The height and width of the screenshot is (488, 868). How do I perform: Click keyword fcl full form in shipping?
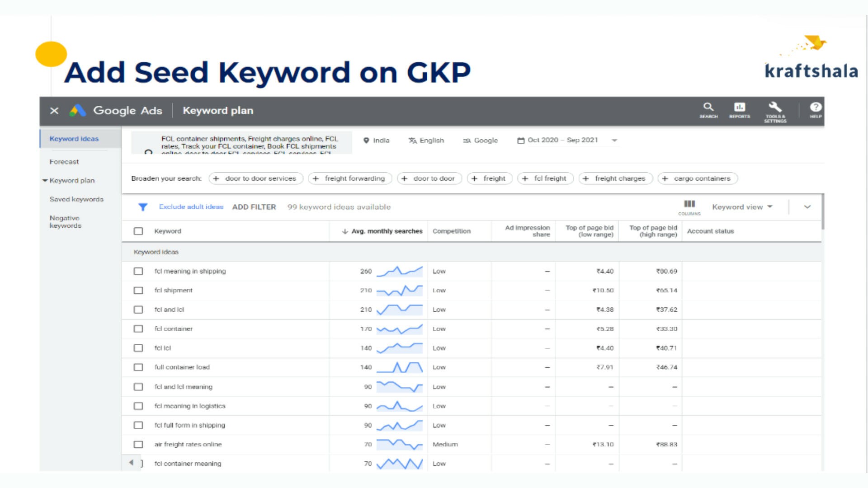tap(190, 425)
